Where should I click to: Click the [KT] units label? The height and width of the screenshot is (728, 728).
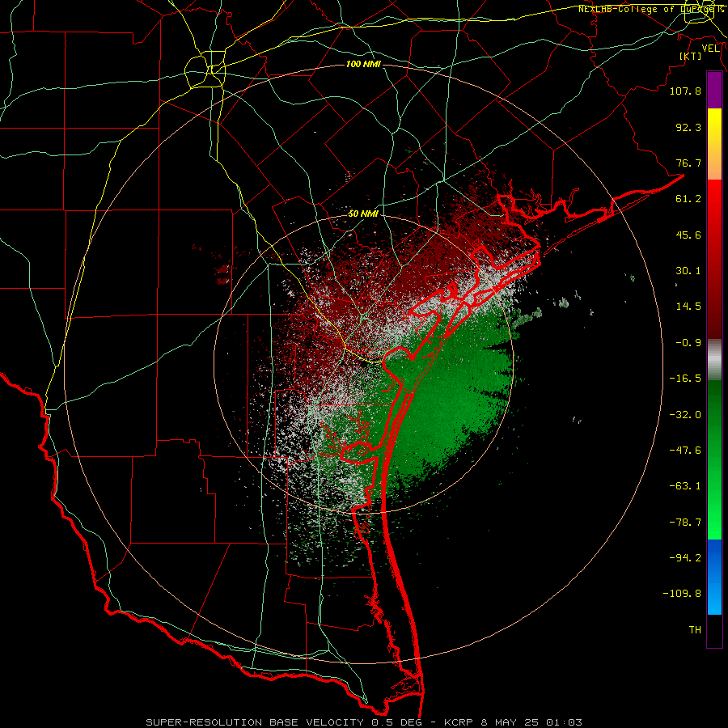[691, 56]
